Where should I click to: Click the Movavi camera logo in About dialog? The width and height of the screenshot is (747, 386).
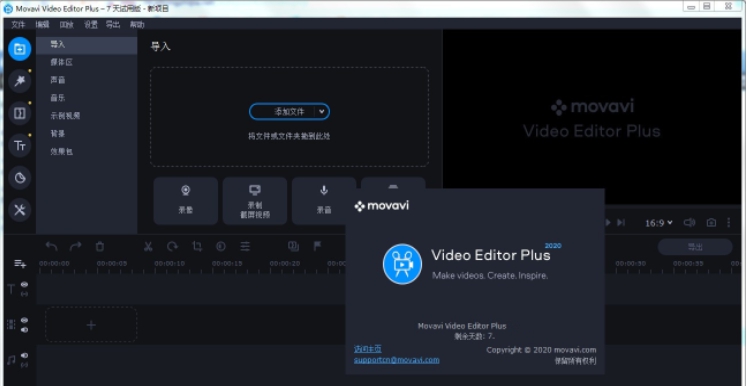(x=402, y=264)
